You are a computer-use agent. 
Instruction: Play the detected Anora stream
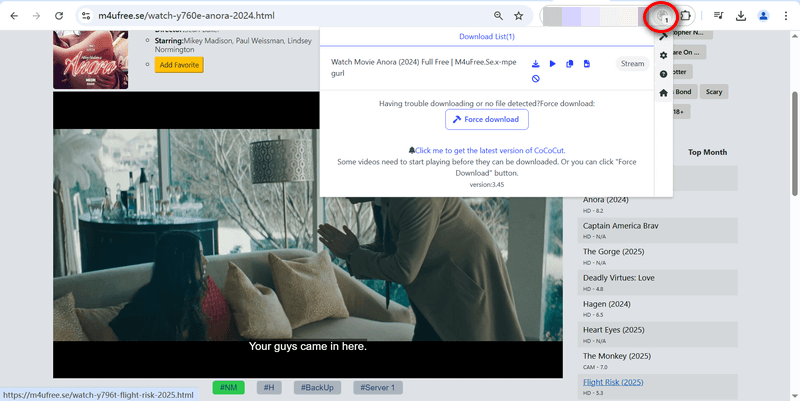click(x=553, y=64)
